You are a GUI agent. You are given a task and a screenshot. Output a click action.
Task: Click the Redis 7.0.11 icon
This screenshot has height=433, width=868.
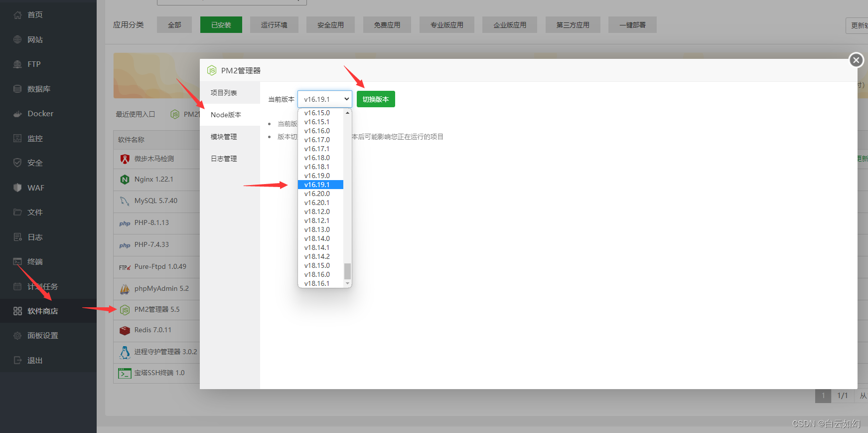pyautogui.click(x=125, y=330)
